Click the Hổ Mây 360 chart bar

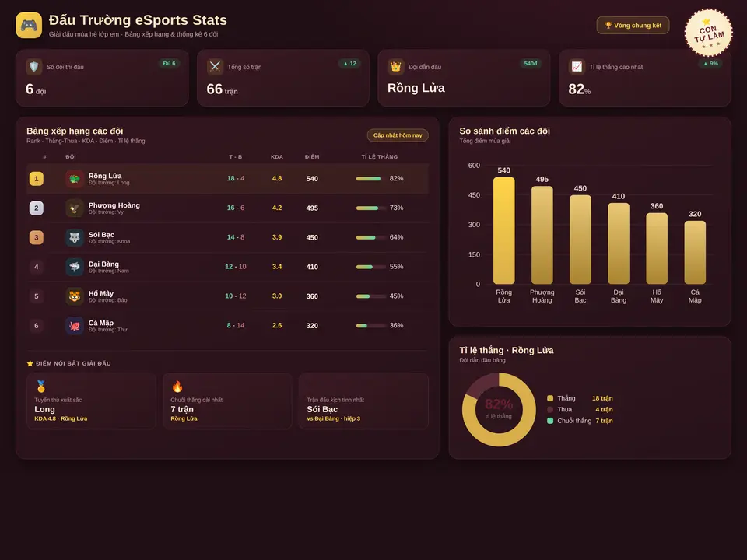coord(657,249)
